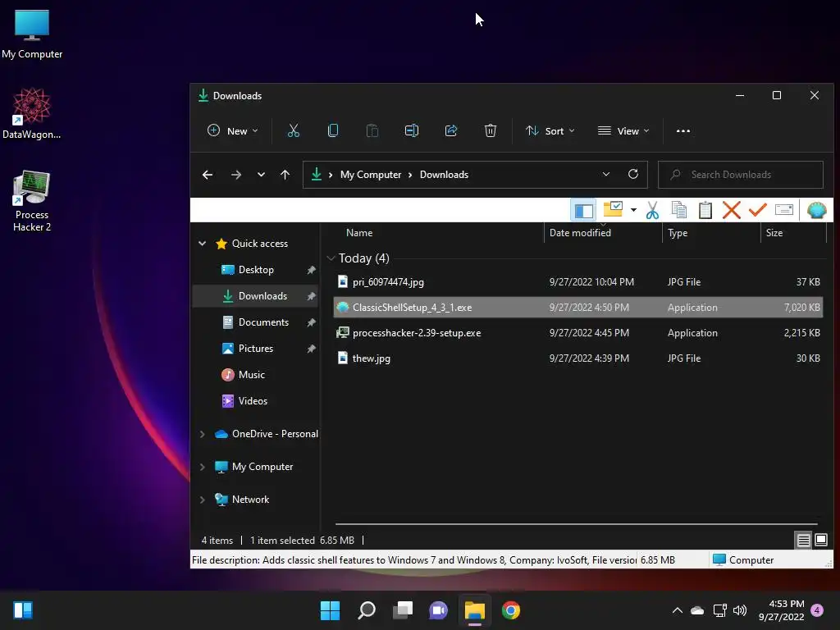Switch to Large thumbnails view status bar icon
This screenshot has height=630, width=840.
coord(820,540)
